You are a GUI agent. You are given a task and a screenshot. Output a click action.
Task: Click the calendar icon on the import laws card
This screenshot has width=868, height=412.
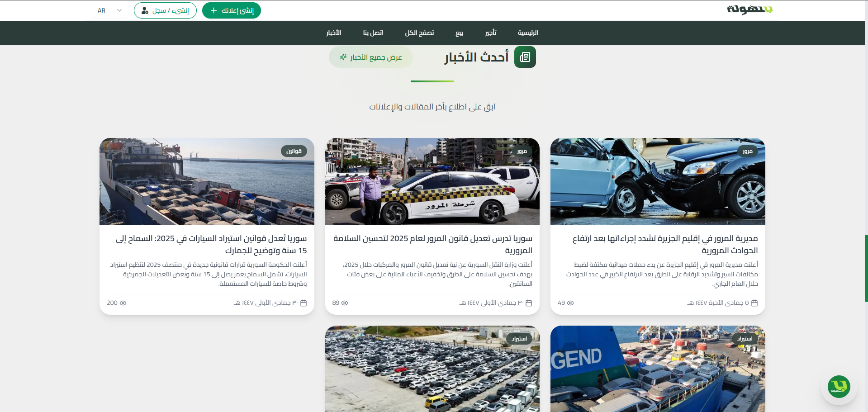[304, 303]
